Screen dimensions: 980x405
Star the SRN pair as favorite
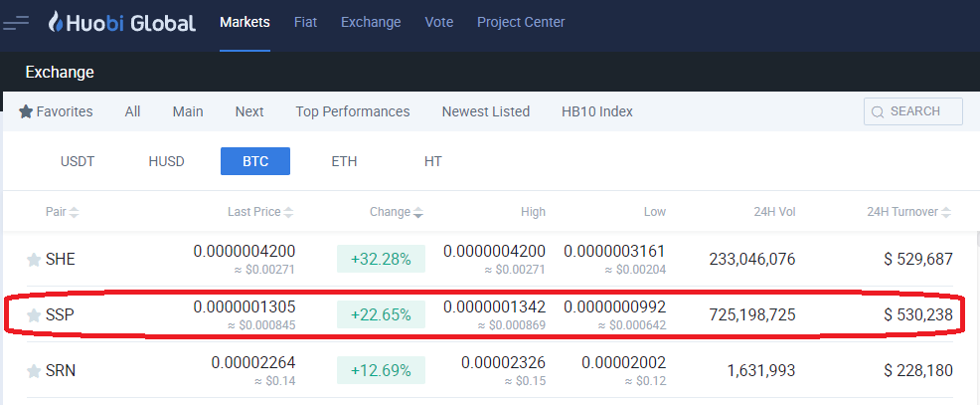[34, 371]
